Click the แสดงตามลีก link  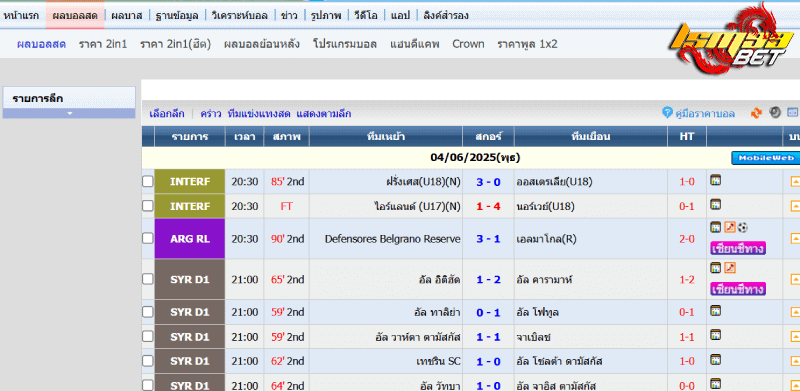tap(323, 114)
